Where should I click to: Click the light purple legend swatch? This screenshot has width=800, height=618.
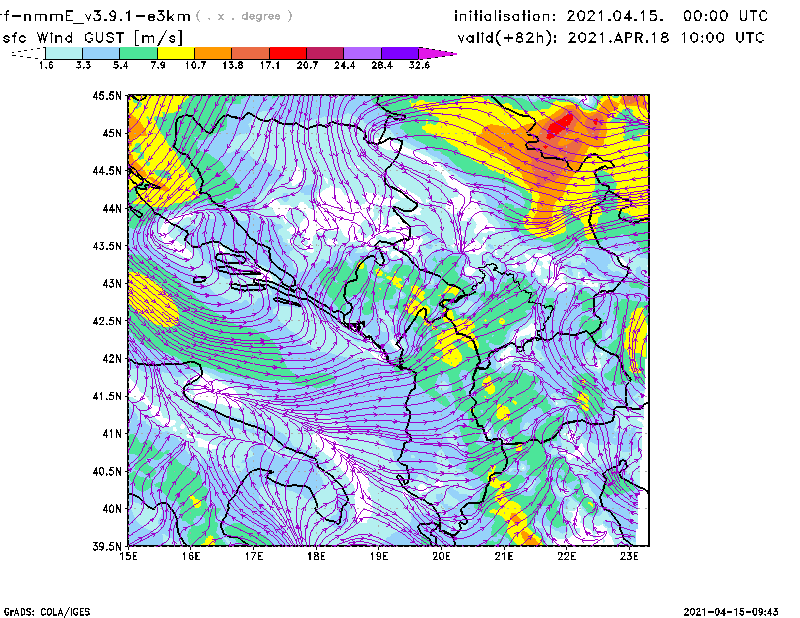[x=363, y=53]
